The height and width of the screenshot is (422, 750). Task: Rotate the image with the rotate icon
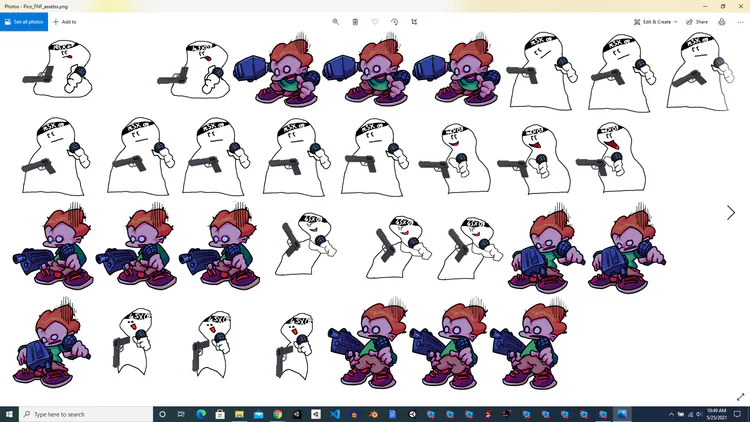click(394, 22)
